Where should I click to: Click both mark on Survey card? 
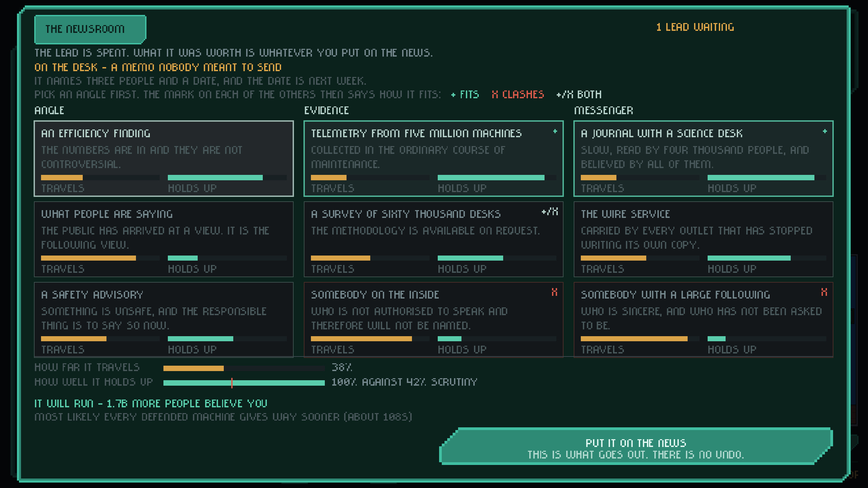tap(550, 212)
